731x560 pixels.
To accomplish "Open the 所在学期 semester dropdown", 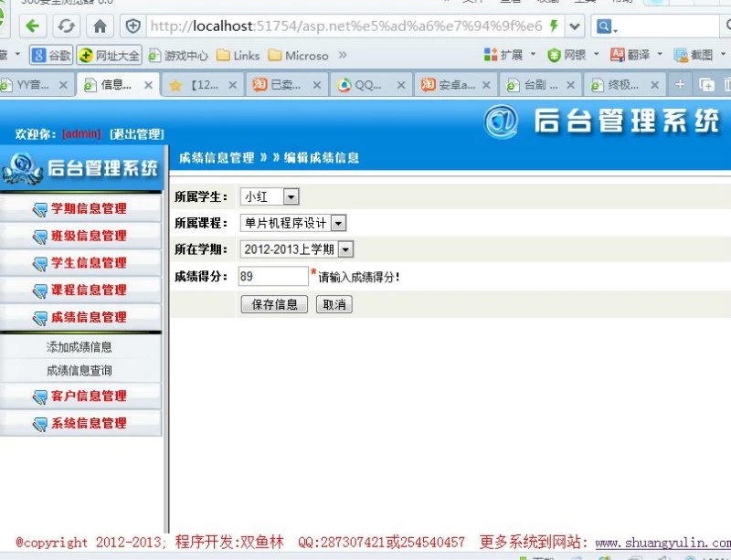I will point(296,249).
